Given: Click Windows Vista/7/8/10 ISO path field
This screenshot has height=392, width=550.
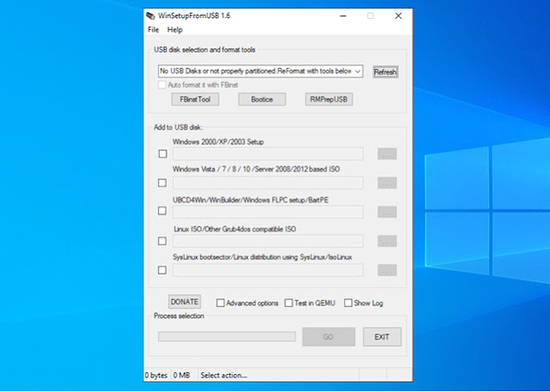Looking at the screenshot, I should tap(267, 183).
